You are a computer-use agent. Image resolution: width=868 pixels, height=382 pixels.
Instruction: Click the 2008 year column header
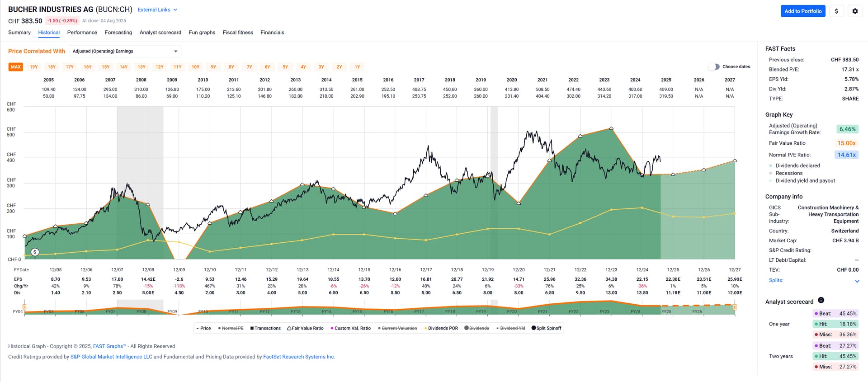coord(141,80)
